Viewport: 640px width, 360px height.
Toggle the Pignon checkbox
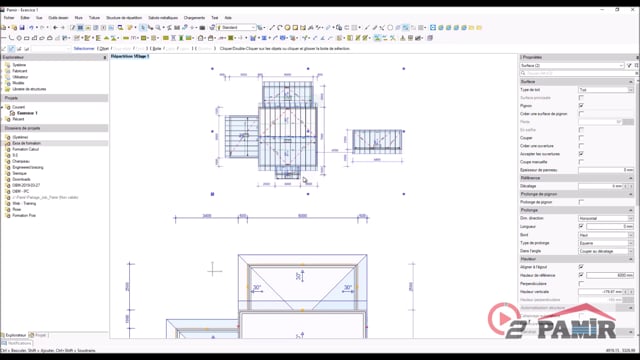click(x=581, y=106)
